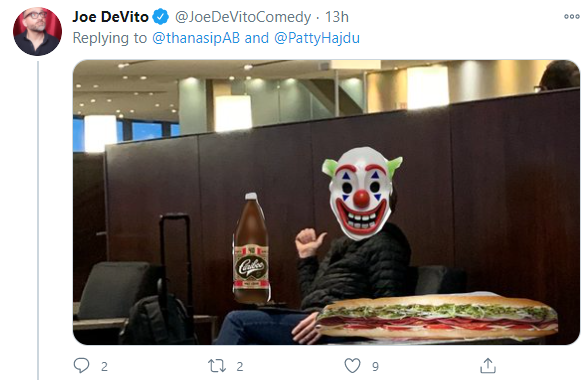
Task: Click the 'Replying to' label text
Action: [x=110, y=38]
